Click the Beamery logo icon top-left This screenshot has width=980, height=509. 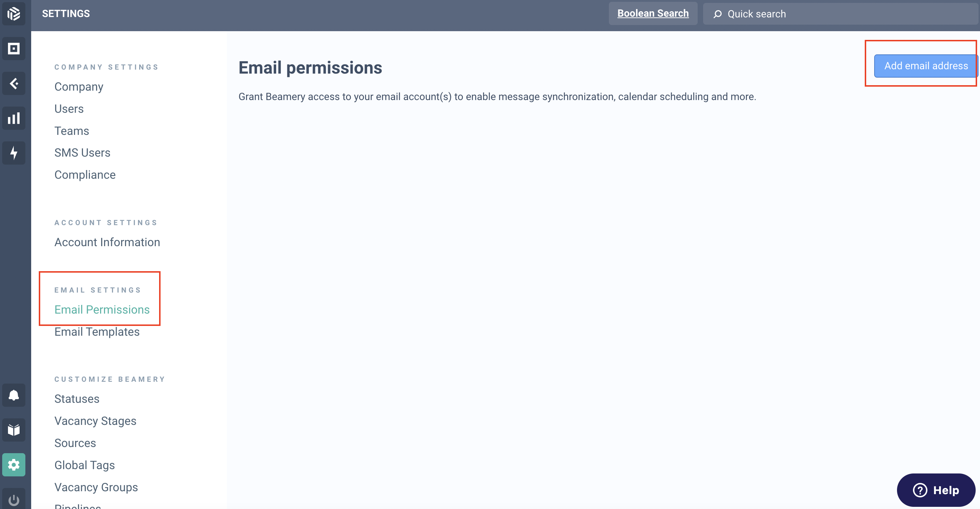coord(14,14)
